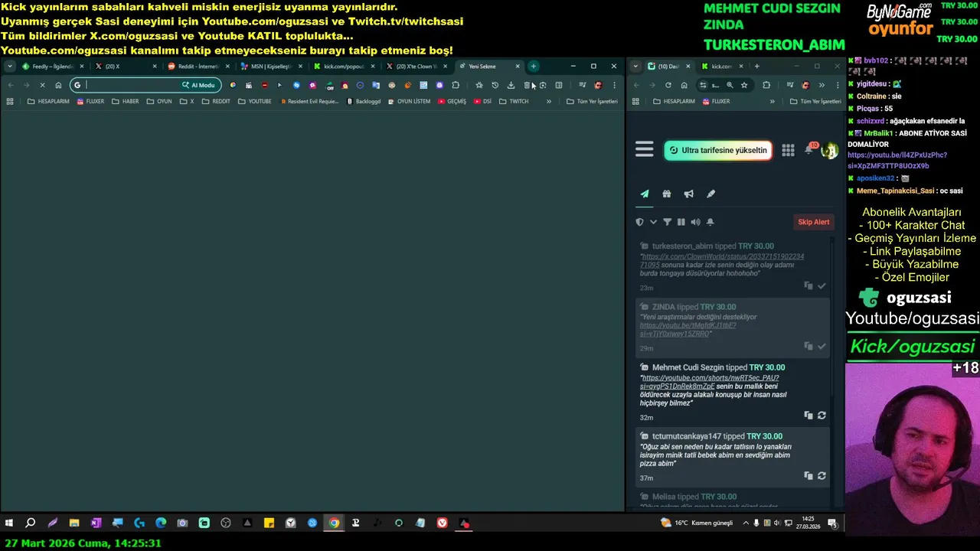The height and width of the screenshot is (551, 980).
Task: Switch to kick.com/popout tab in left browser
Action: coord(343,67)
